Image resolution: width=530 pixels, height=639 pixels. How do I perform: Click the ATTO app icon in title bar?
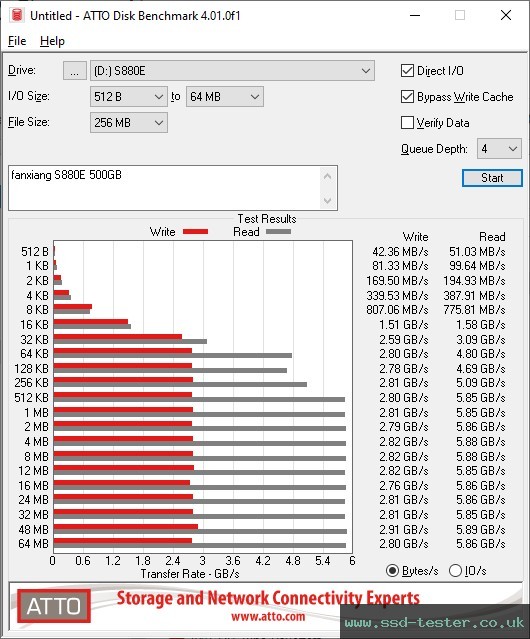pyautogui.click(x=16, y=15)
